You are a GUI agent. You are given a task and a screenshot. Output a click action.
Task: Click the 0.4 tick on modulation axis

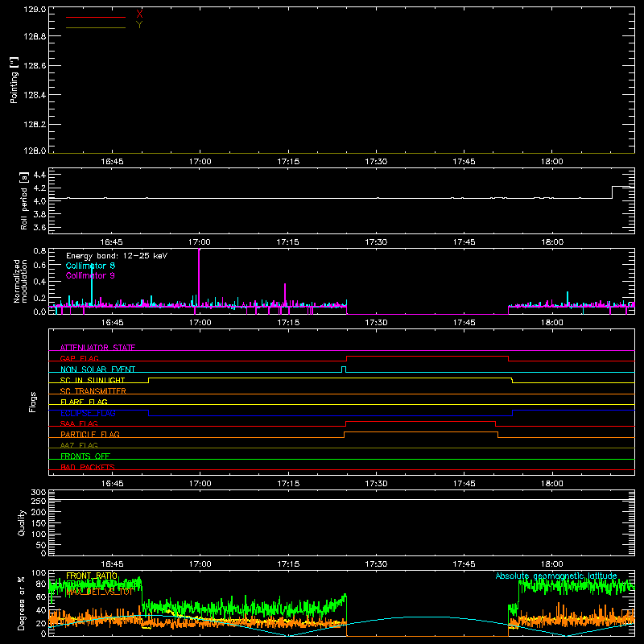click(39, 282)
